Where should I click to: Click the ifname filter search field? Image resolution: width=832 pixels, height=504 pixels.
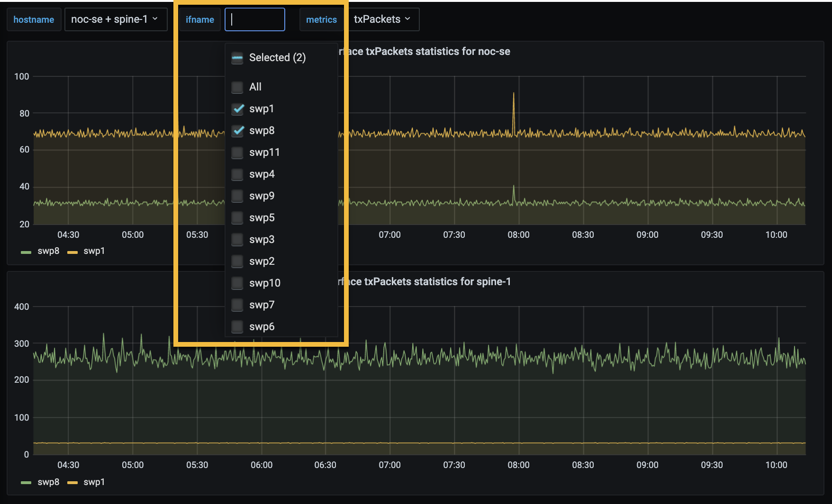(255, 19)
